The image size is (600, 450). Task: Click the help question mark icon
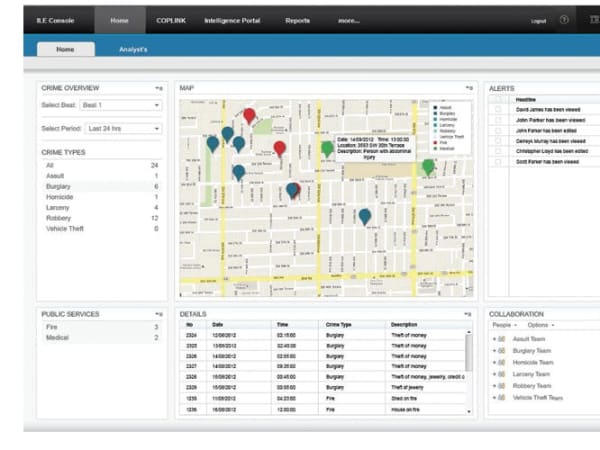click(x=564, y=19)
